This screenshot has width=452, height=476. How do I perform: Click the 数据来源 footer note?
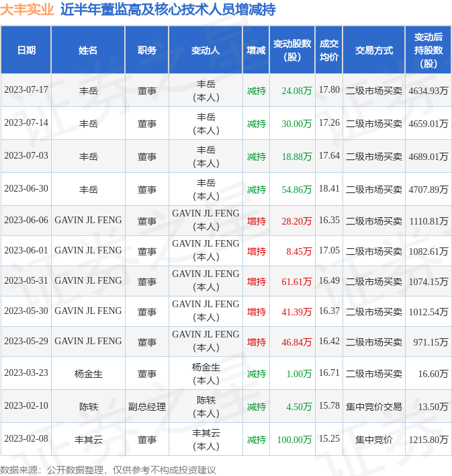pos(107,470)
